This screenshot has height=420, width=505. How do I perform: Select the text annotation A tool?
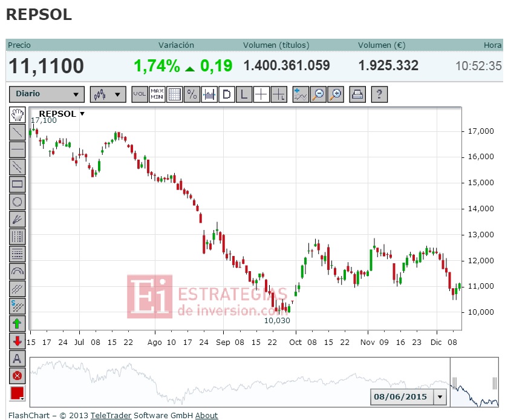pyautogui.click(x=17, y=358)
